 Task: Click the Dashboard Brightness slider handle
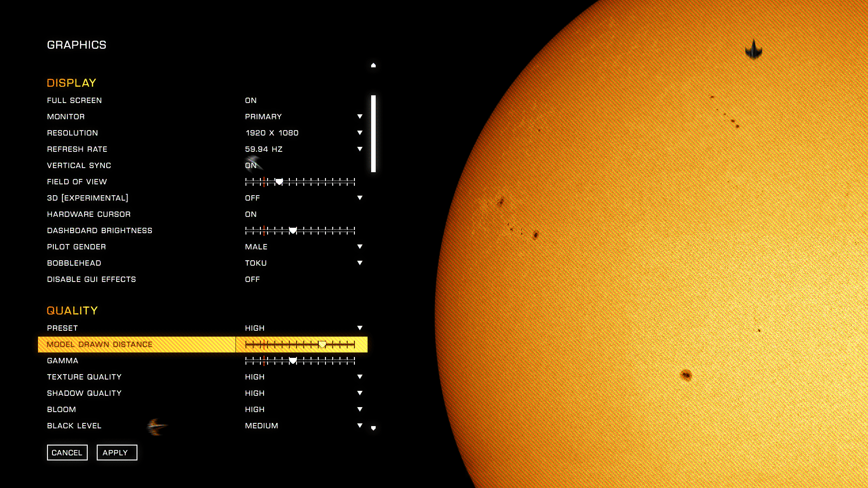tap(293, 230)
